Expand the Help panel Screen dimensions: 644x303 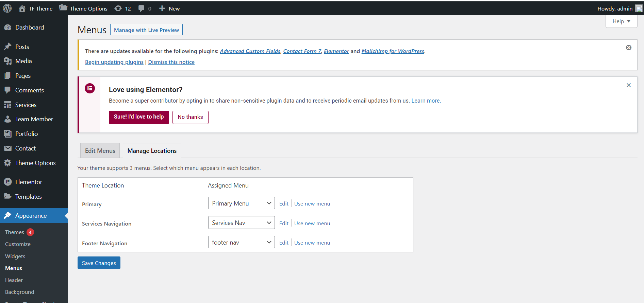tap(621, 21)
